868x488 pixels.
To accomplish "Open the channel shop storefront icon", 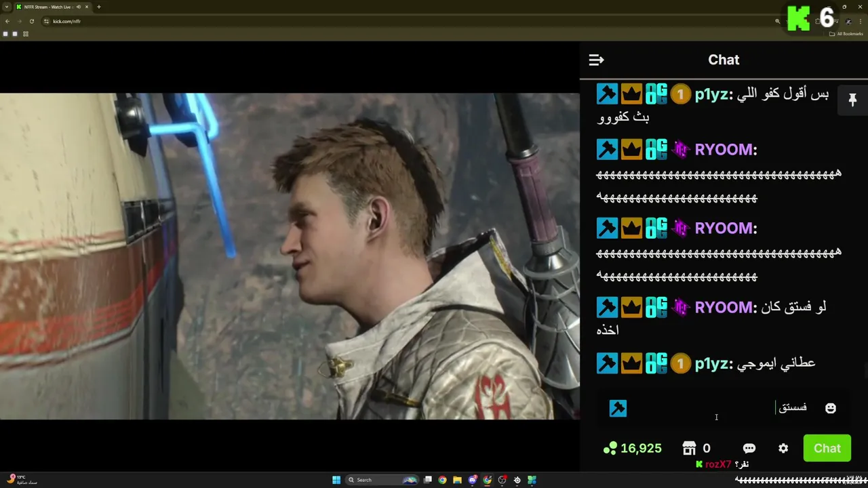I will (x=689, y=448).
